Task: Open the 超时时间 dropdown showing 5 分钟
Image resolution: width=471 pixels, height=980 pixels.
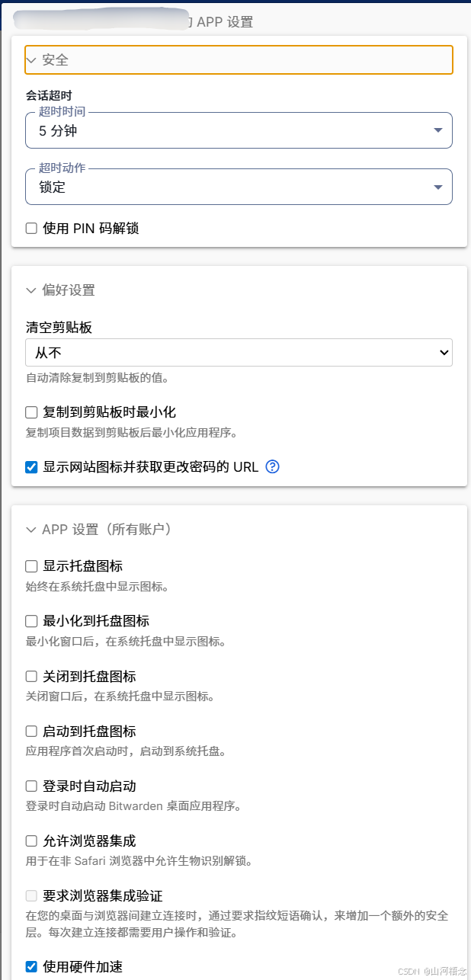Action: pos(239,130)
